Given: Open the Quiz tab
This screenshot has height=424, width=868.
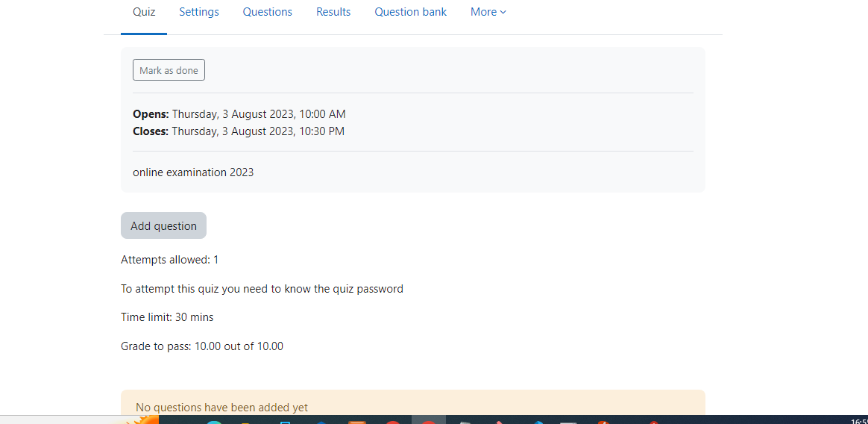Looking at the screenshot, I should (144, 12).
